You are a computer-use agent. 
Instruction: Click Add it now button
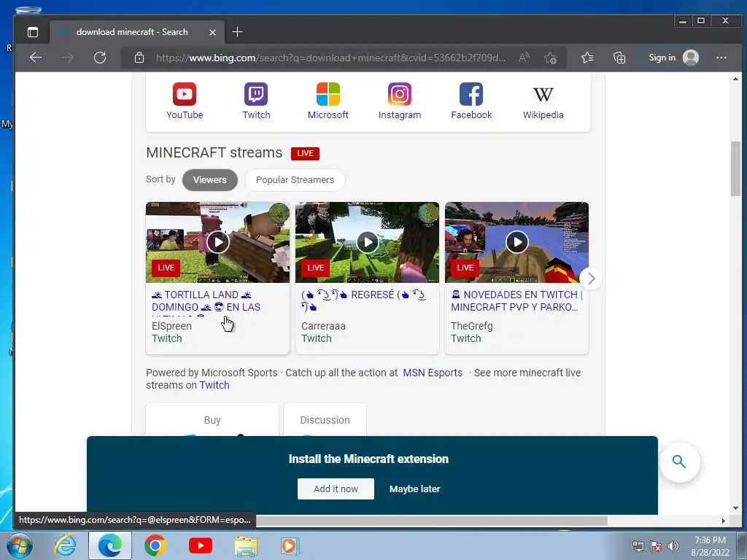coord(336,489)
